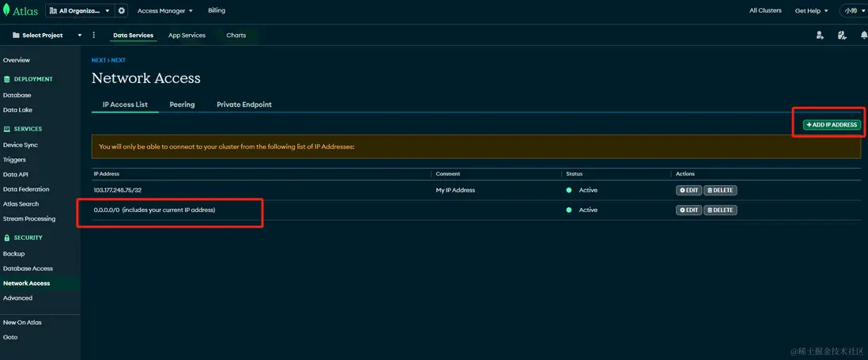Open Overview in the sidebar
Image resolution: width=868 pixels, height=360 pixels.
click(x=17, y=60)
